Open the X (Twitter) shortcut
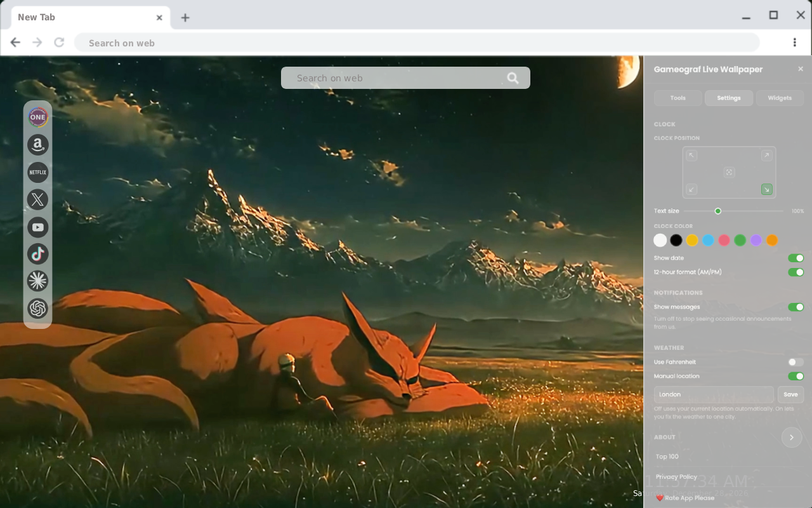 [x=38, y=199]
